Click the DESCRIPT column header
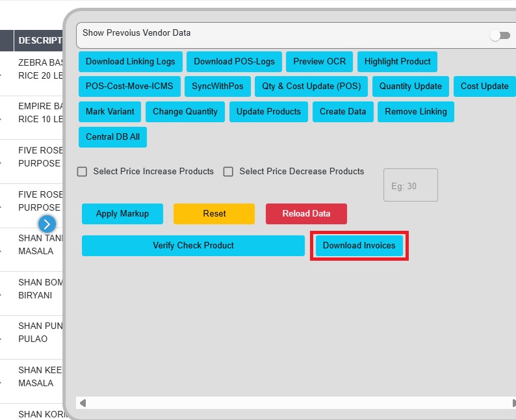The width and height of the screenshot is (516, 420). coord(38,40)
